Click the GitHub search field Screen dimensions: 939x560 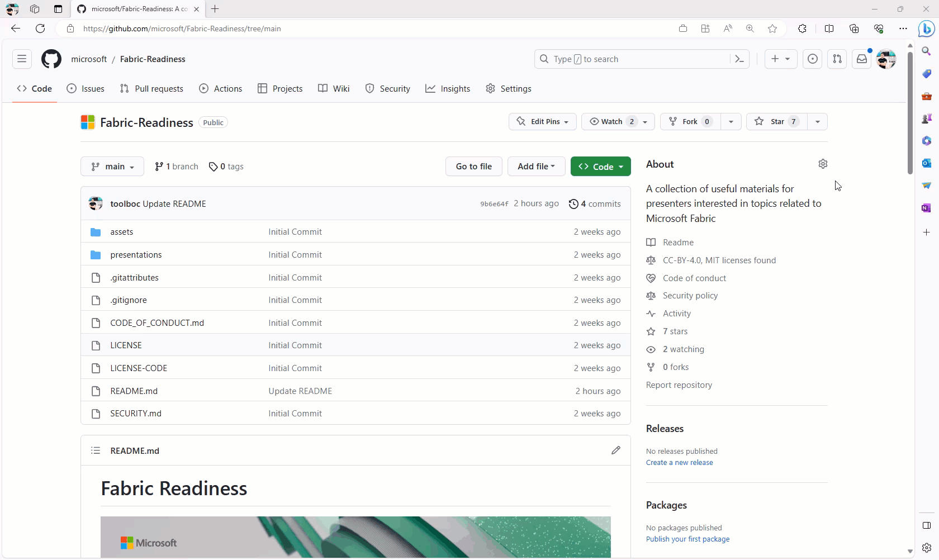637,59
